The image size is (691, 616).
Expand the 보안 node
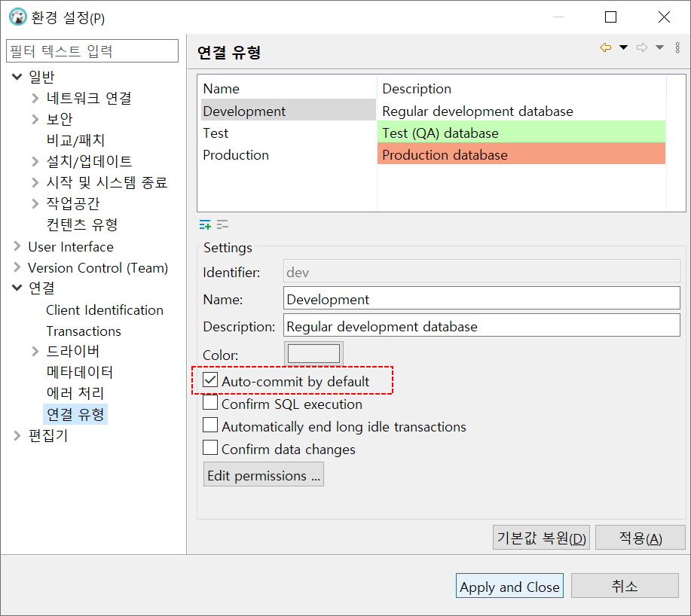point(35,119)
